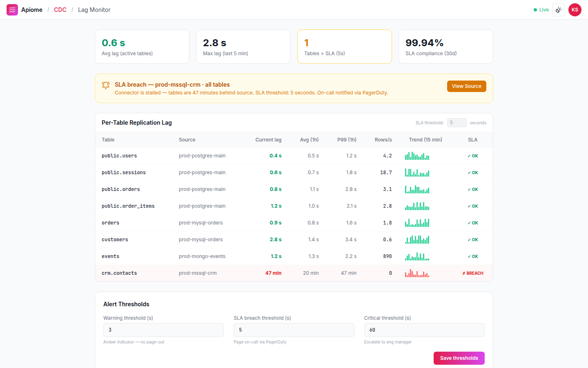Click the View Source button
The height and width of the screenshot is (368, 588).
click(x=466, y=86)
